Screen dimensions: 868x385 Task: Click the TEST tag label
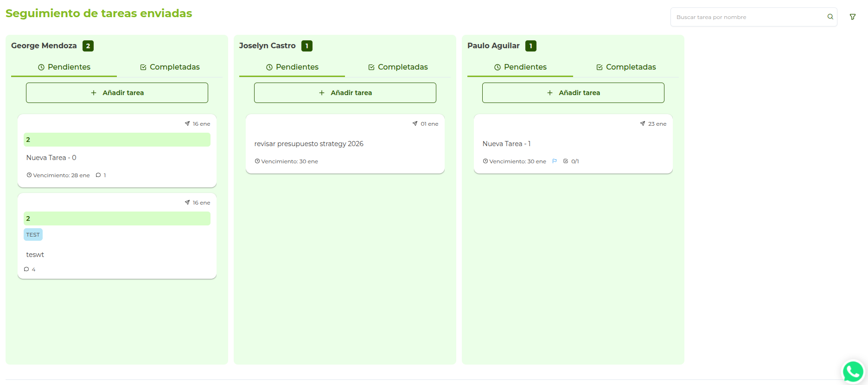point(33,235)
